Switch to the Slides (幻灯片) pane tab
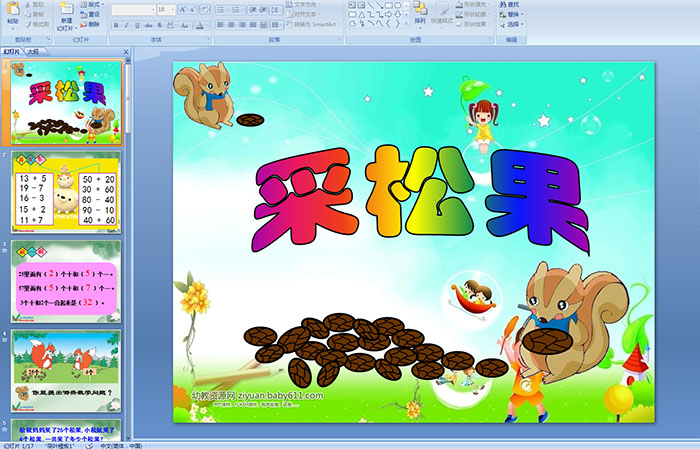This screenshot has width=700, height=449. [12, 52]
